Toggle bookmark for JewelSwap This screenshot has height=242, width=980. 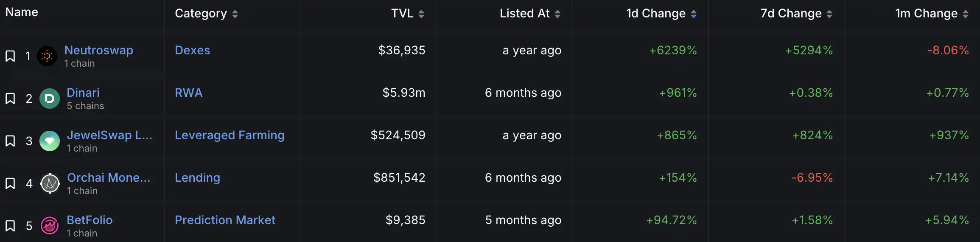[x=10, y=141]
